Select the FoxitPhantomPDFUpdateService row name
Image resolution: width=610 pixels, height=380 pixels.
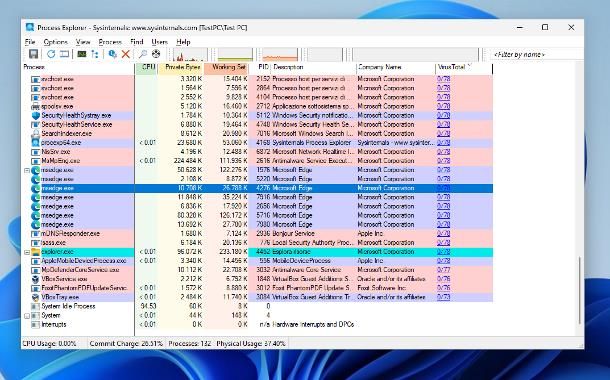(84, 288)
